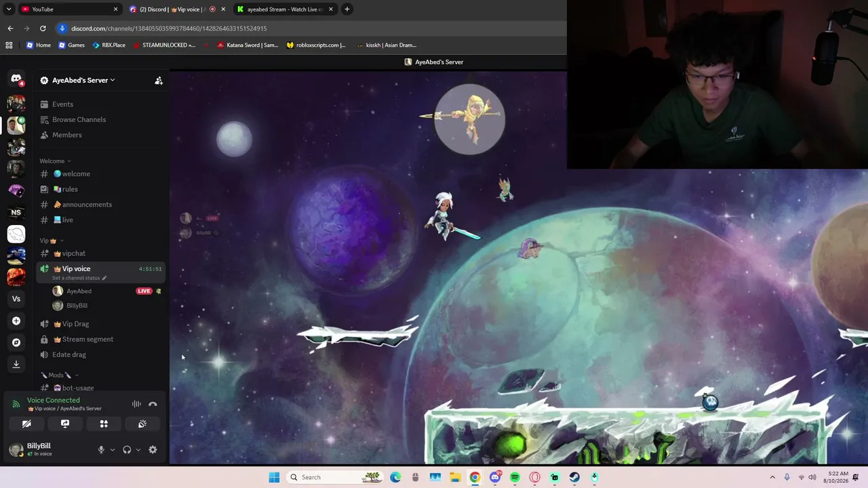Open Spotify from the taskbar
The width and height of the screenshot is (868, 488).
[x=515, y=477]
